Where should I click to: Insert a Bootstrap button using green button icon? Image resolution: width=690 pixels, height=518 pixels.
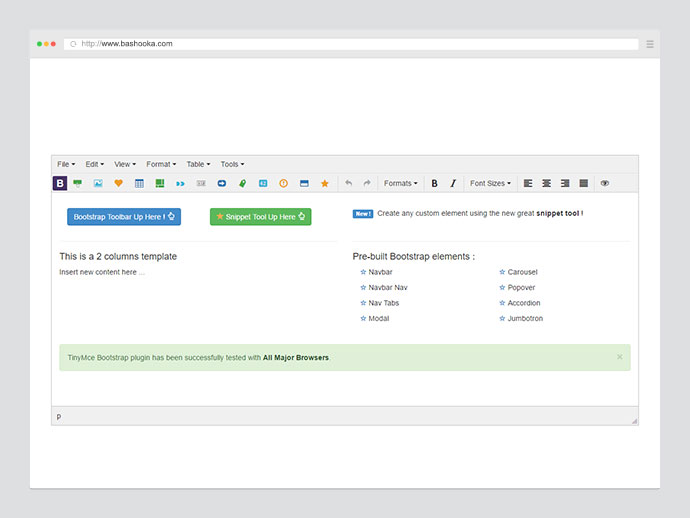click(x=77, y=183)
